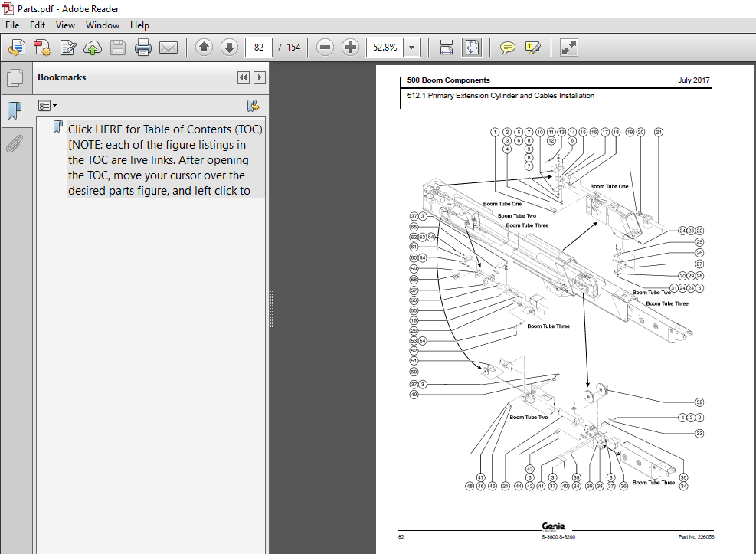The height and width of the screenshot is (554, 756).
Task: Go to previous page up arrow
Action: point(204,48)
